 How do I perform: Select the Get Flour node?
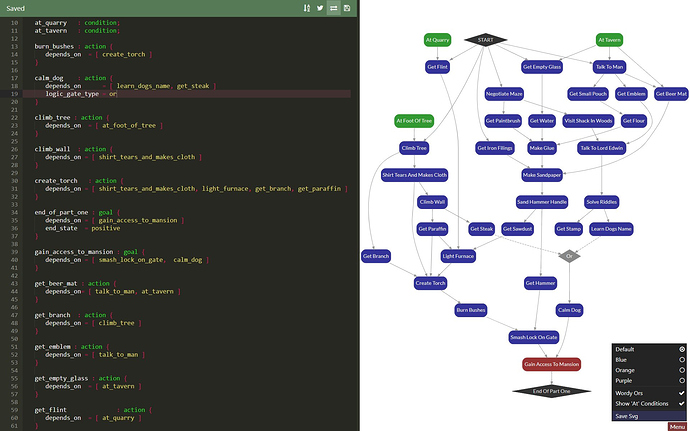(x=634, y=121)
